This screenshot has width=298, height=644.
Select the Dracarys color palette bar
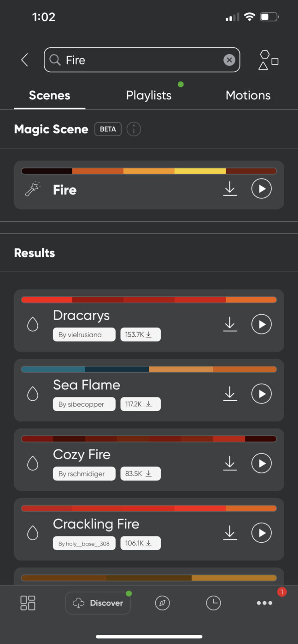[149, 299]
